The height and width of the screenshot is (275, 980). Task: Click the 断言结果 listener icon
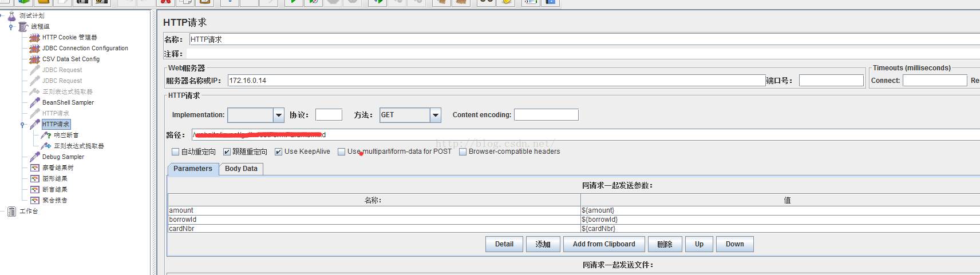pos(35,189)
